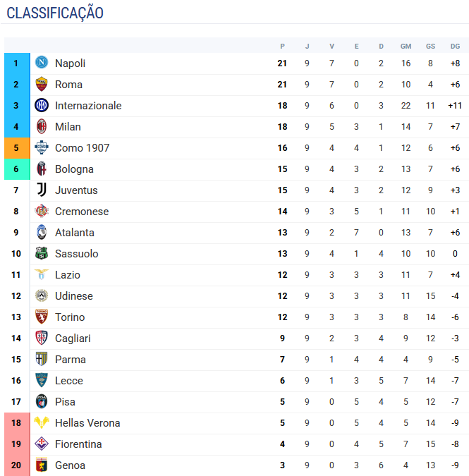The height and width of the screenshot is (476, 469).
Task: Click the Roma club crest icon
Action: [42, 84]
